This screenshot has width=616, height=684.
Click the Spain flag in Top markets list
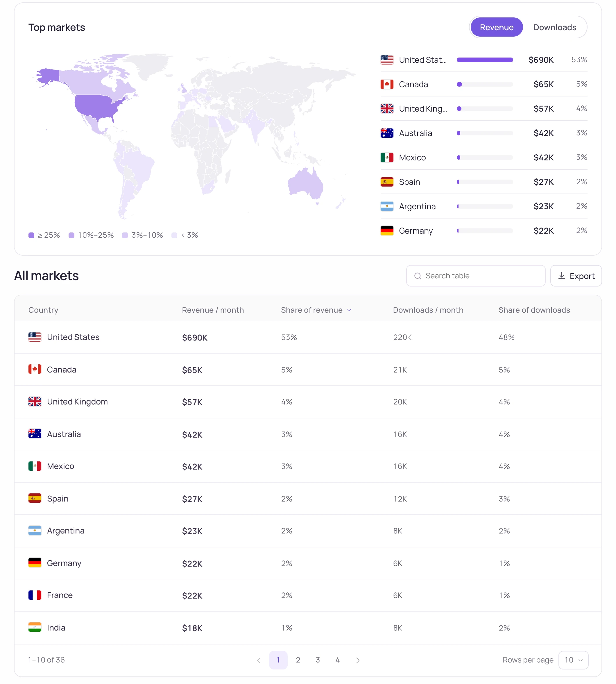click(x=387, y=182)
